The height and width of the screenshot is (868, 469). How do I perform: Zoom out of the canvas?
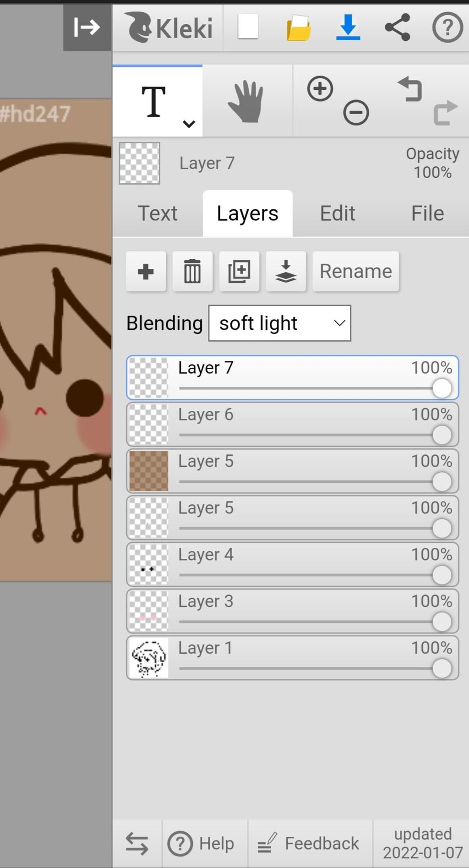[356, 113]
